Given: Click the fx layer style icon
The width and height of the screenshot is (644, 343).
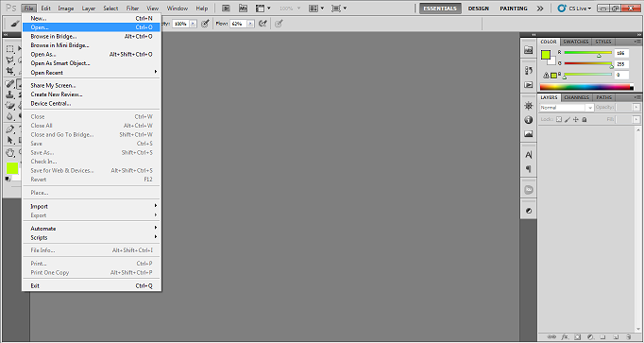Looking at the screenshot, I should pos(565,336).
